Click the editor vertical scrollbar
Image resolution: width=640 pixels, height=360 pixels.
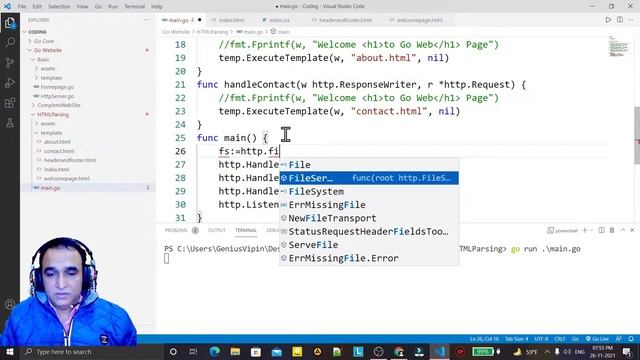click(x=637, y=135)
